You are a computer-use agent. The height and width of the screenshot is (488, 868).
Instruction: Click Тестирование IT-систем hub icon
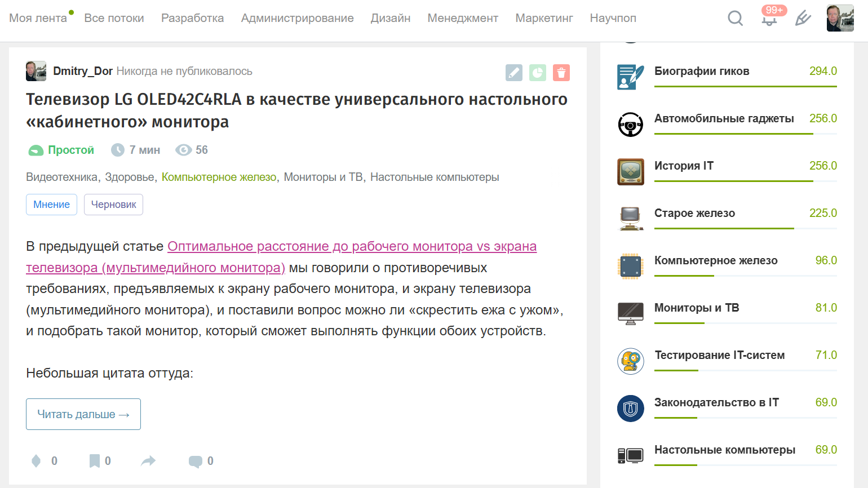631,361
